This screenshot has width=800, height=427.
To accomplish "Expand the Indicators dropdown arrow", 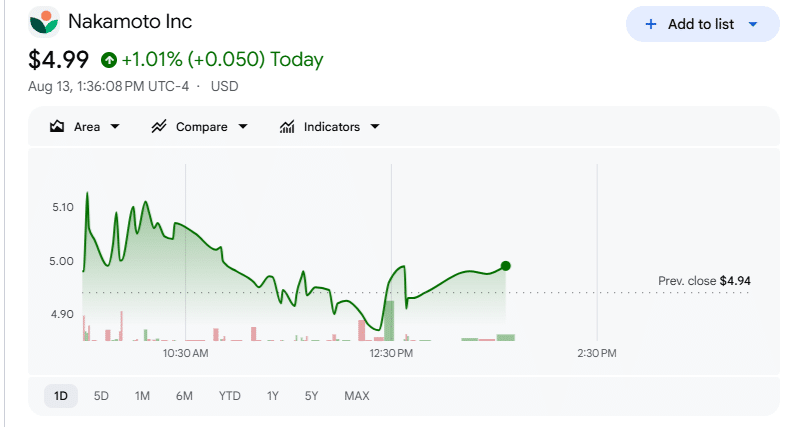I will pos(375,127).
